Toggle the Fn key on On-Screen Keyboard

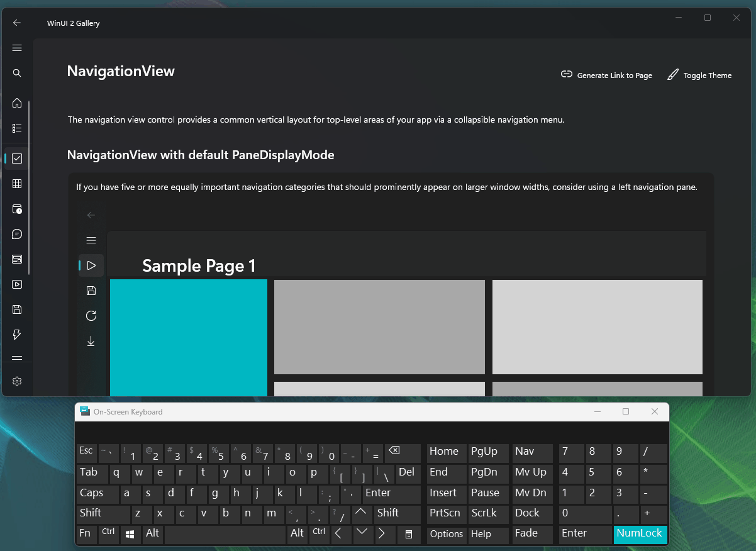pyautogui.click(x=87, y=535)
